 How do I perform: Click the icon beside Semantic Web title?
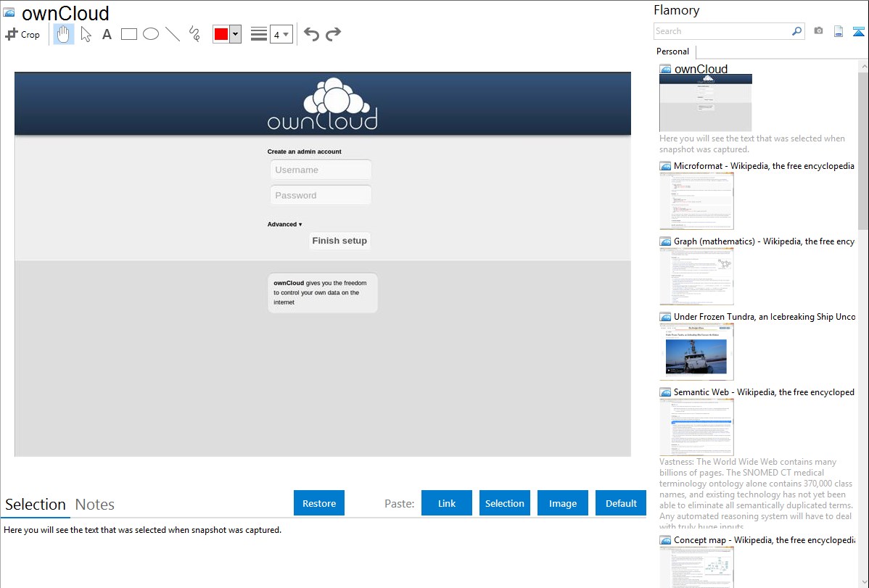[x=666, y=392]
